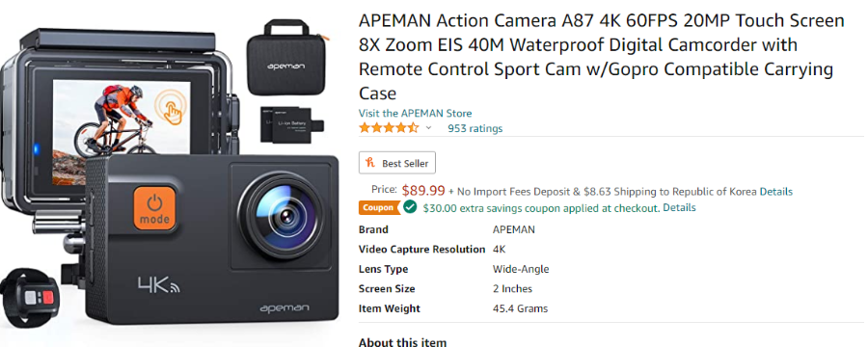Screen dimensions: 868x347
Task: Open the Visit the APEMAN Store link
Action: click(415, 114)
